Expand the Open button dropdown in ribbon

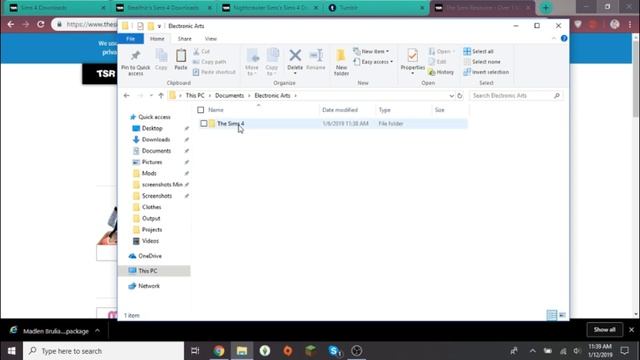point(453,51)
